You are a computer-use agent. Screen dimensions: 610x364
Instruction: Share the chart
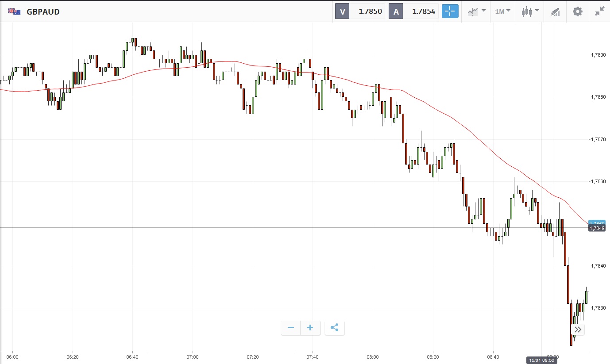click(x=334, y=328)
